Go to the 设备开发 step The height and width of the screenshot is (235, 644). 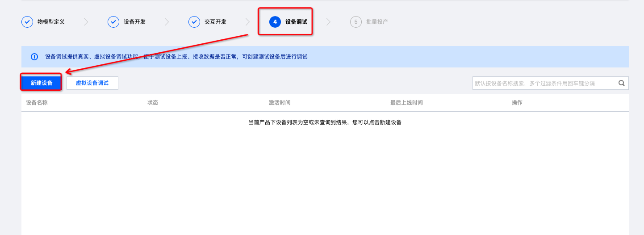tap(134, 22)
